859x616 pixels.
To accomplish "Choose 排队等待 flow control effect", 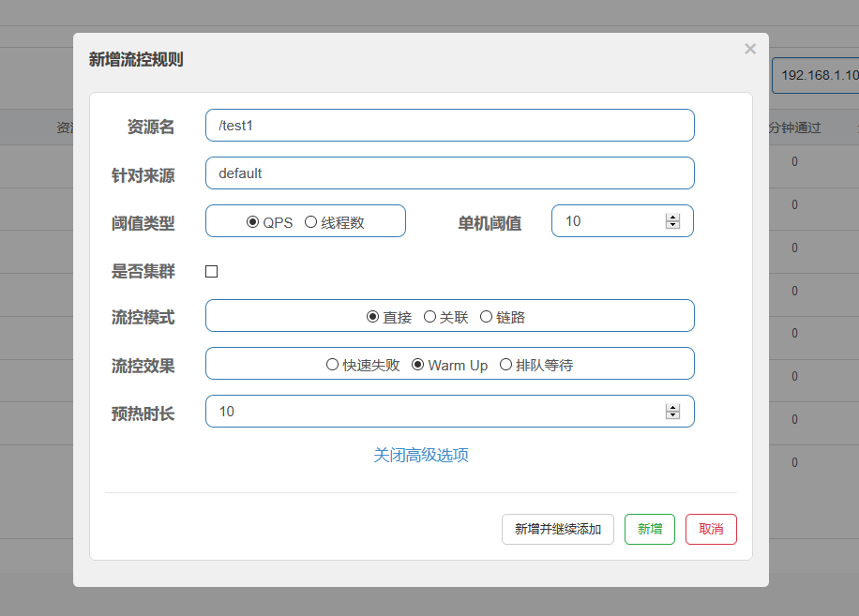I will [505, 365].
